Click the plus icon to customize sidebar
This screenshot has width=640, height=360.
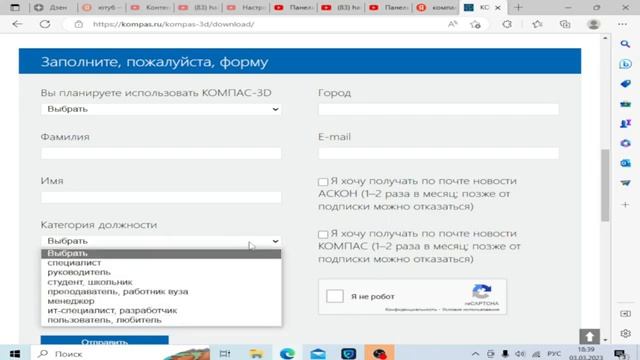pos(625,204)
